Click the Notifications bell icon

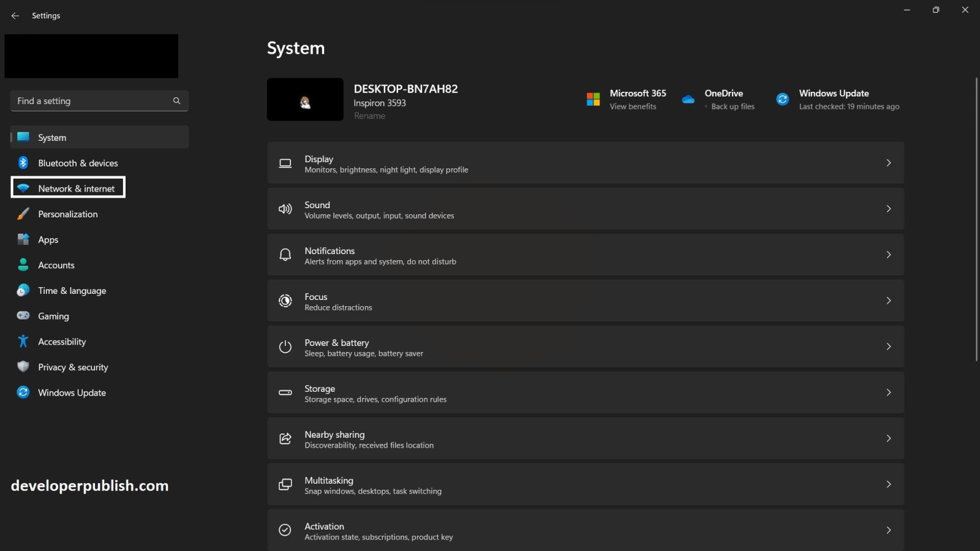285,255
